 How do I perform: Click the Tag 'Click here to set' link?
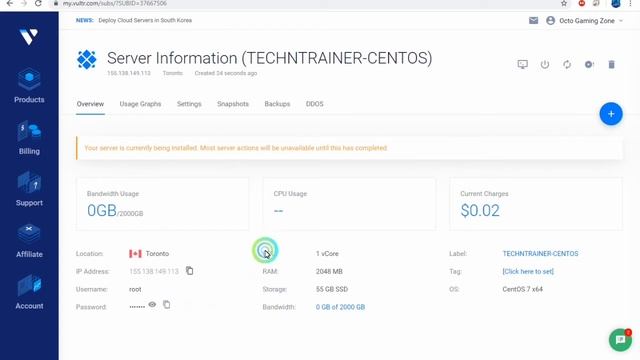[528, 271]
